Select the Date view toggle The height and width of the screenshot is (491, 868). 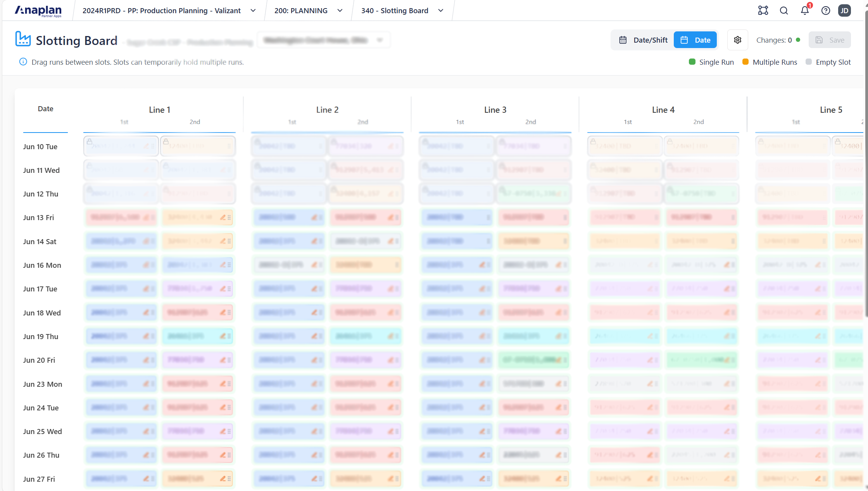click(695, 40)
